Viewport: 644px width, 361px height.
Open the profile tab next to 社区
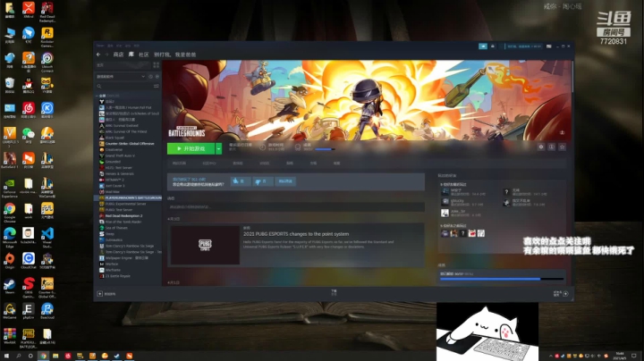click(175, 55)
